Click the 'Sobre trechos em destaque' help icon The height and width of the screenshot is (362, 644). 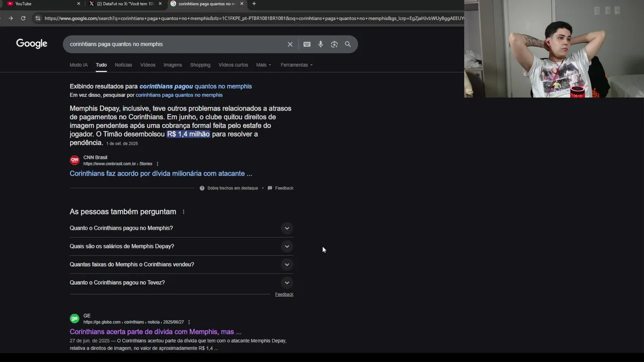coord(202,188)
